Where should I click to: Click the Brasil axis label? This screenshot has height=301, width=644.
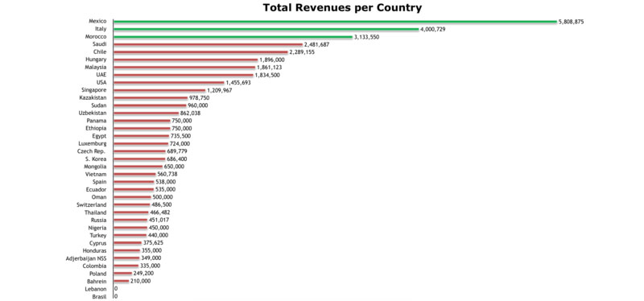pyautogui.click(x=100, y=296)
